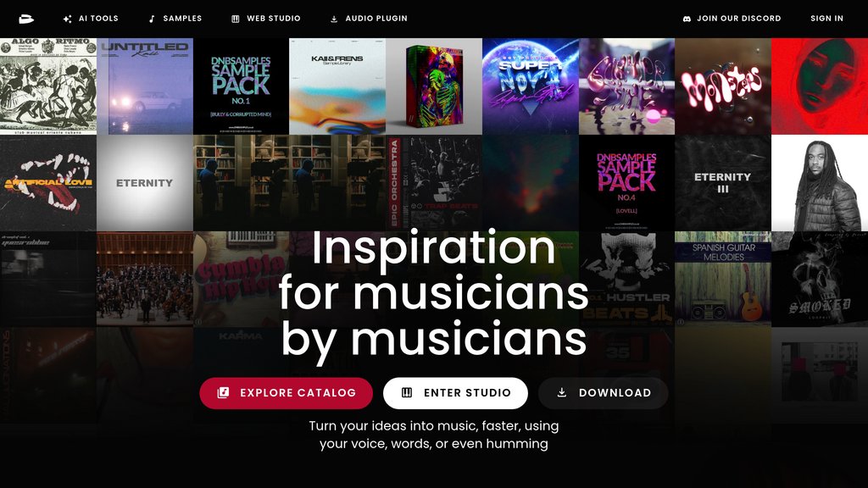Click the Audio Plugin download icon
The width and height of the screenshot is (868, 488).
coord(334,19)
